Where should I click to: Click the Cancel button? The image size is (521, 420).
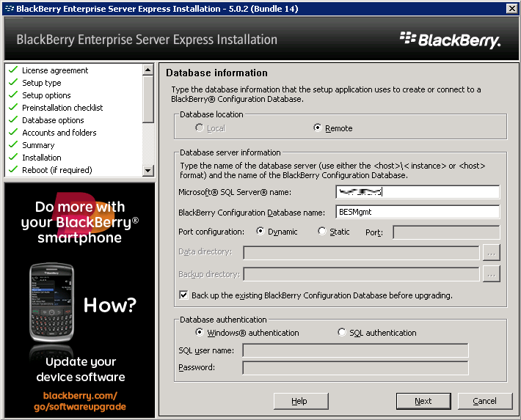point(484,401)
